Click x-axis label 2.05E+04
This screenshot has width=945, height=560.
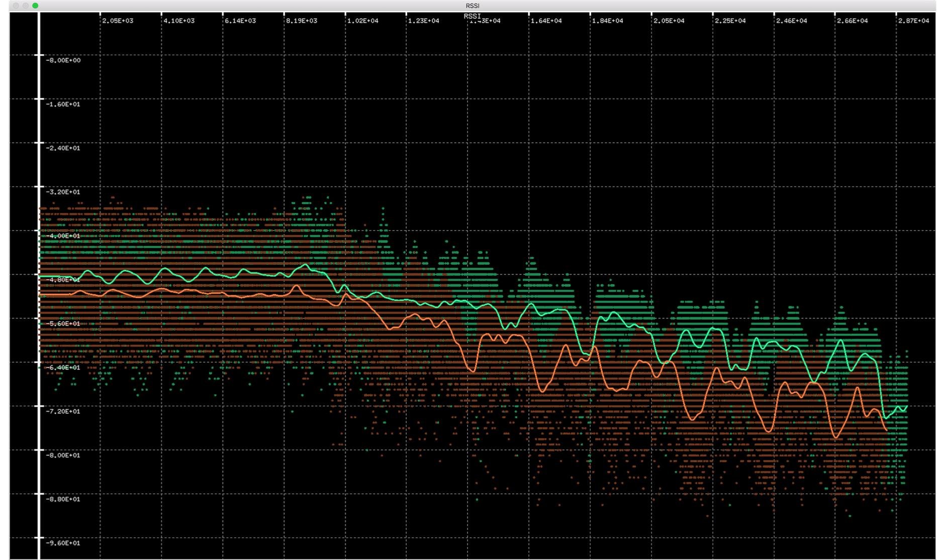669,21
